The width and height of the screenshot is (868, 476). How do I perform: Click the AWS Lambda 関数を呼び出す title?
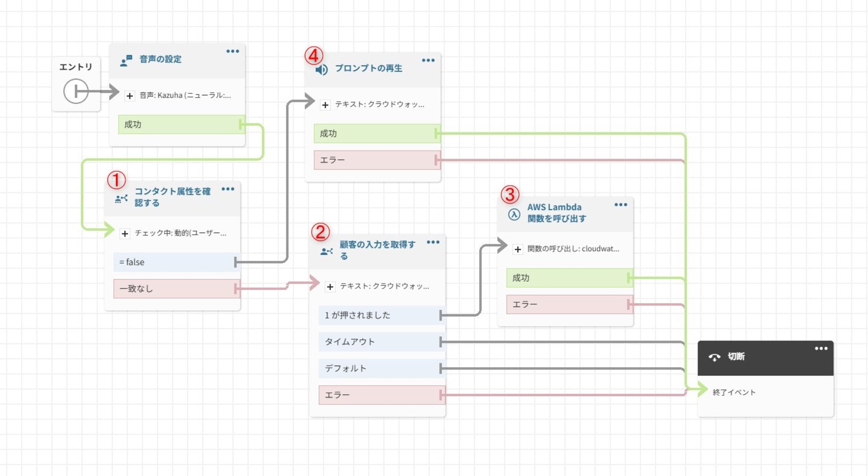click(x=557, y=213)
